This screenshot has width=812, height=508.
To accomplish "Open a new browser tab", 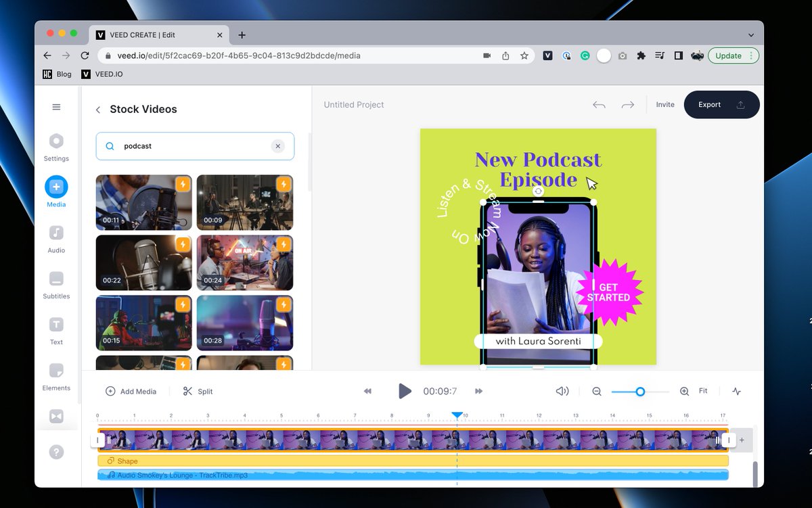I will 242,35.
